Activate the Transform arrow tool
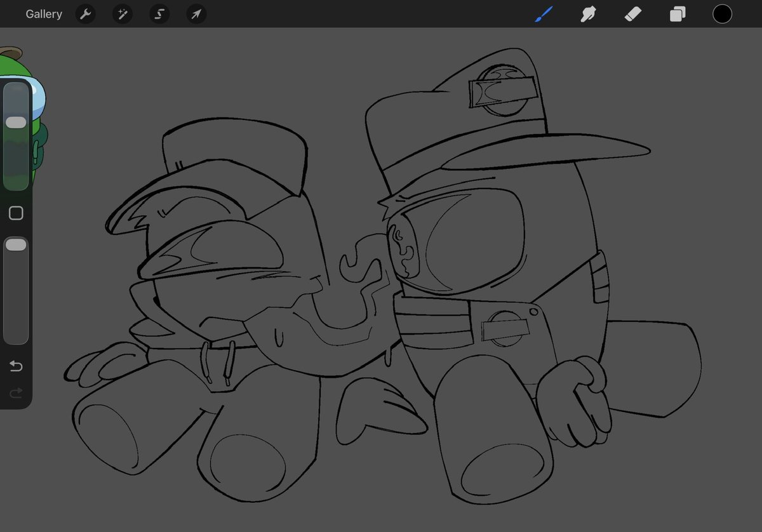Viewport: 762px width, 532px height. coord(196,14)
